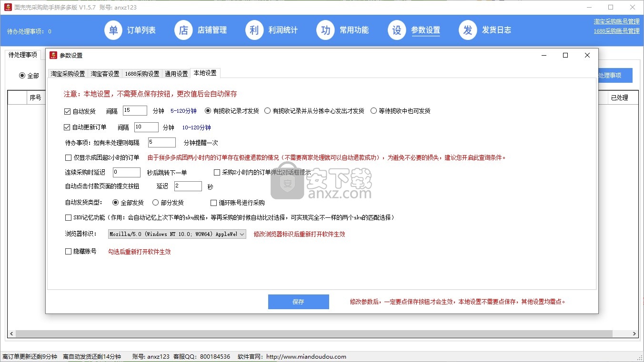This screenshot has width=644, height=362.
Task: Enable the SKU记忆功能 checkbox
Action: point(68,218)
